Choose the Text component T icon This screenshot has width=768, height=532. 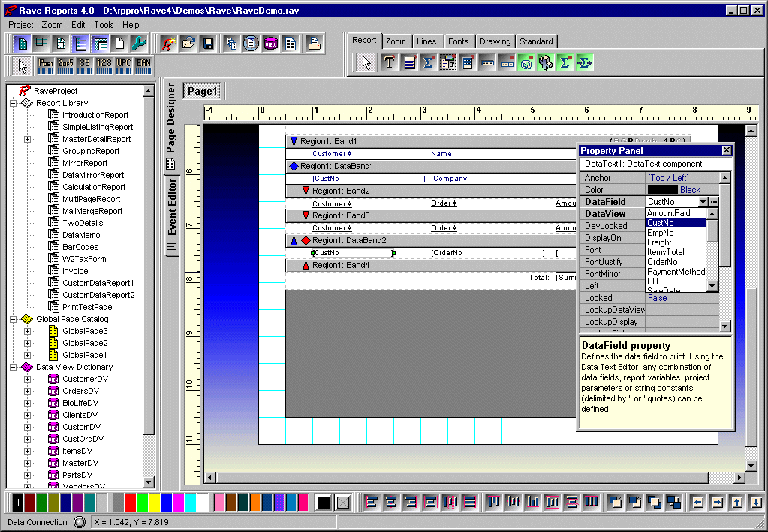coord(389,63)
